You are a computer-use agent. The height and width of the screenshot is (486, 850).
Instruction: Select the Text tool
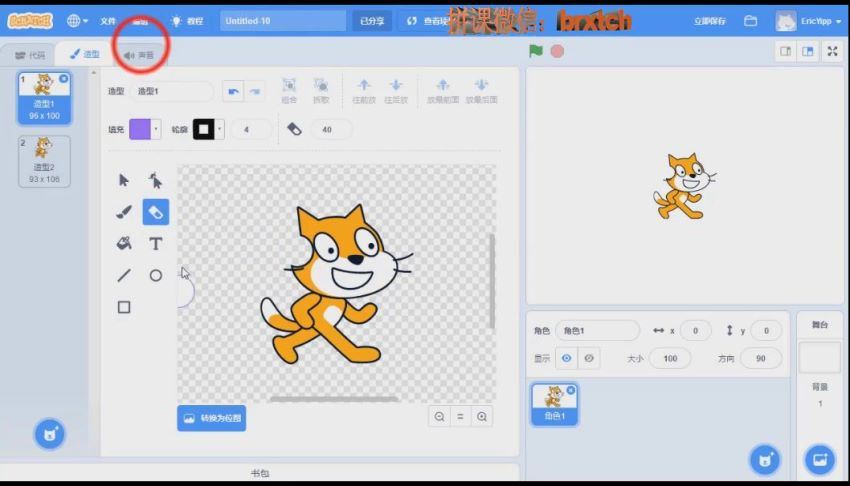[x=156, y=243]
